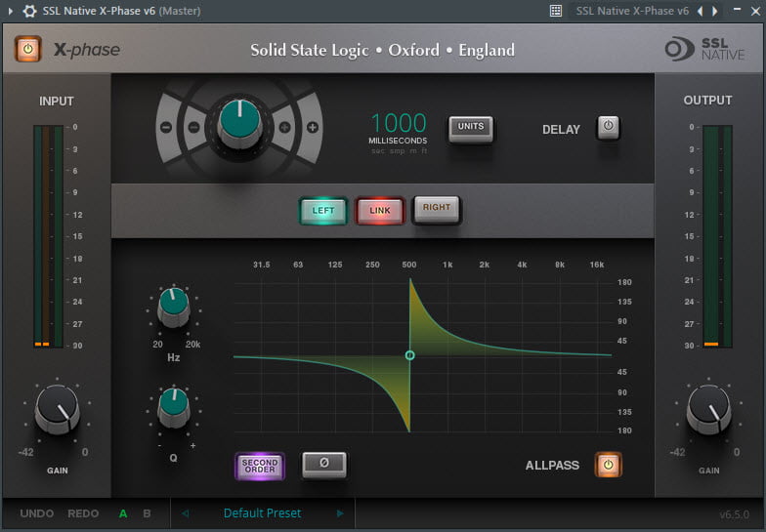Click the SSL Native logo

tap(704, 49)
